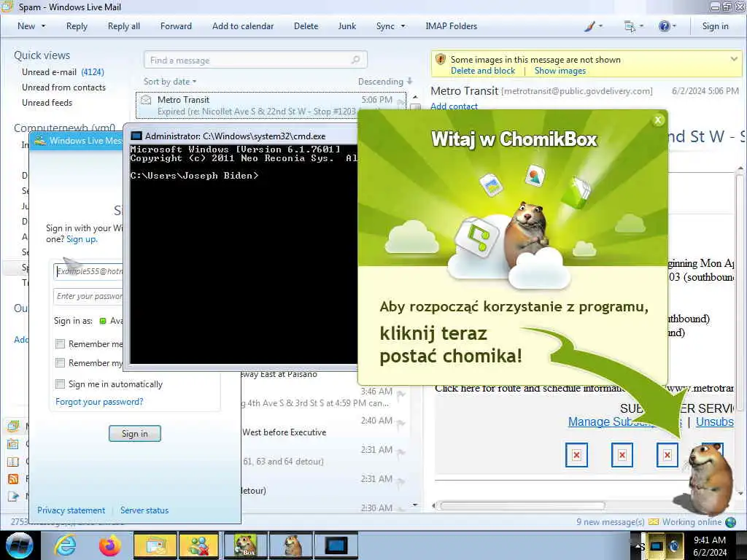
Task: Expand the image warning bar chevron
Action: (734, 59)
